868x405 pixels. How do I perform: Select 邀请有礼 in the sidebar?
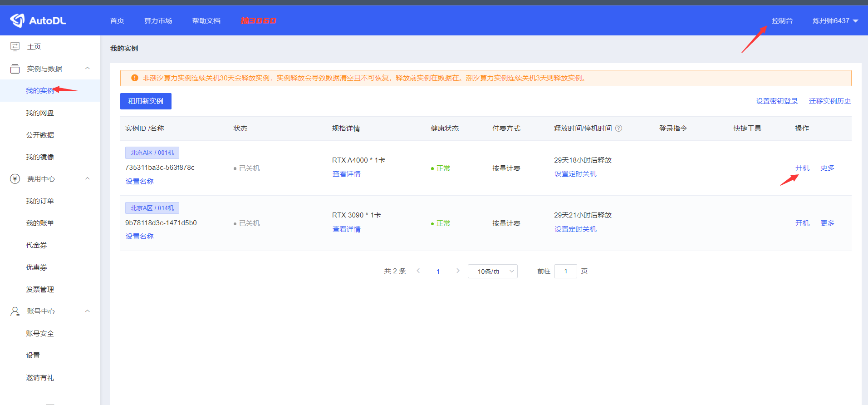click(x=40, y=378)
